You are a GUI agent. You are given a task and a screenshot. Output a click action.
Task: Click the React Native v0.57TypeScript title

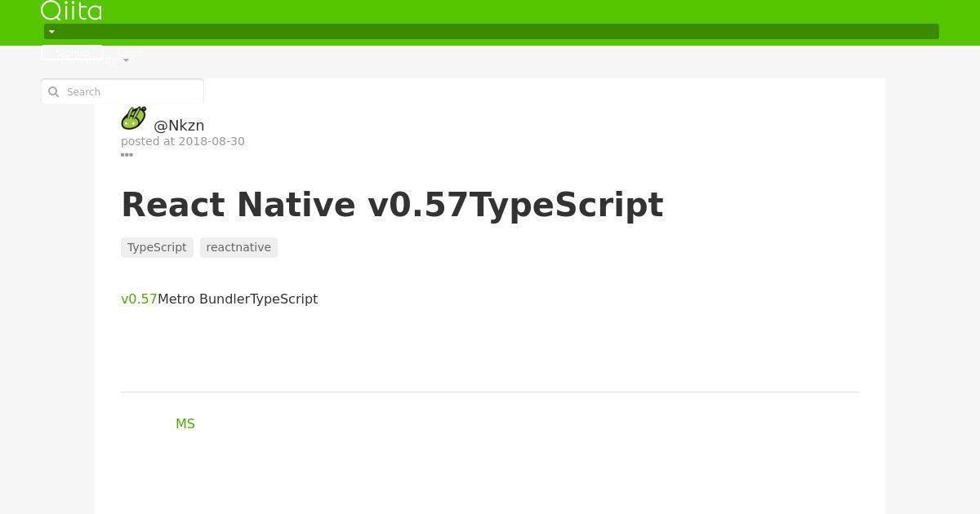click(x=392, y=204)
